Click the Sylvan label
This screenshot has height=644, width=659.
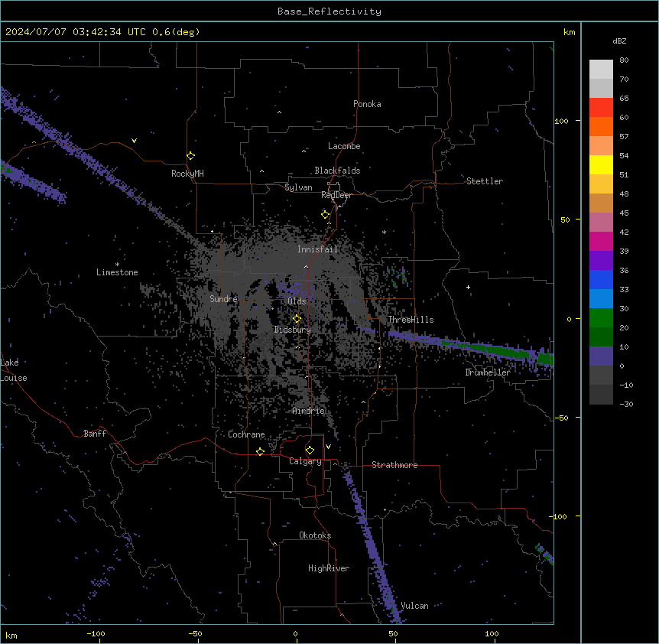tap(298, 187)
